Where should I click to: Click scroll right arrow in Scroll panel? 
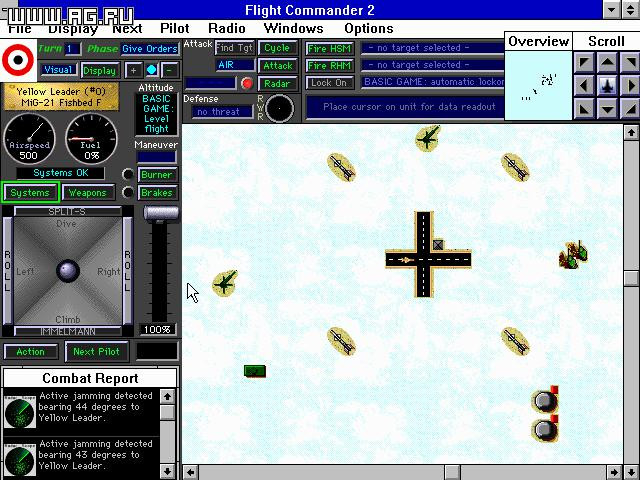630,86
